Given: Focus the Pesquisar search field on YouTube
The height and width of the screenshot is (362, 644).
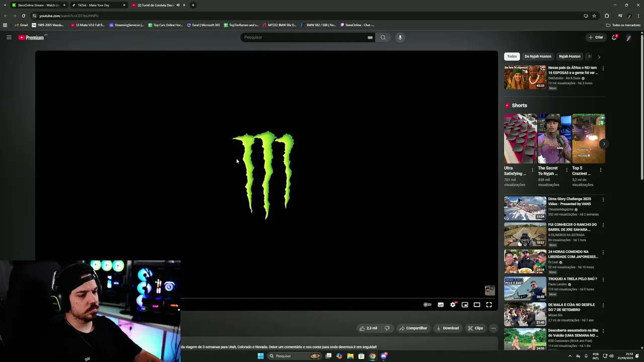Looking at the screenshot, I should pyautogui.click(x=304, y=37).
